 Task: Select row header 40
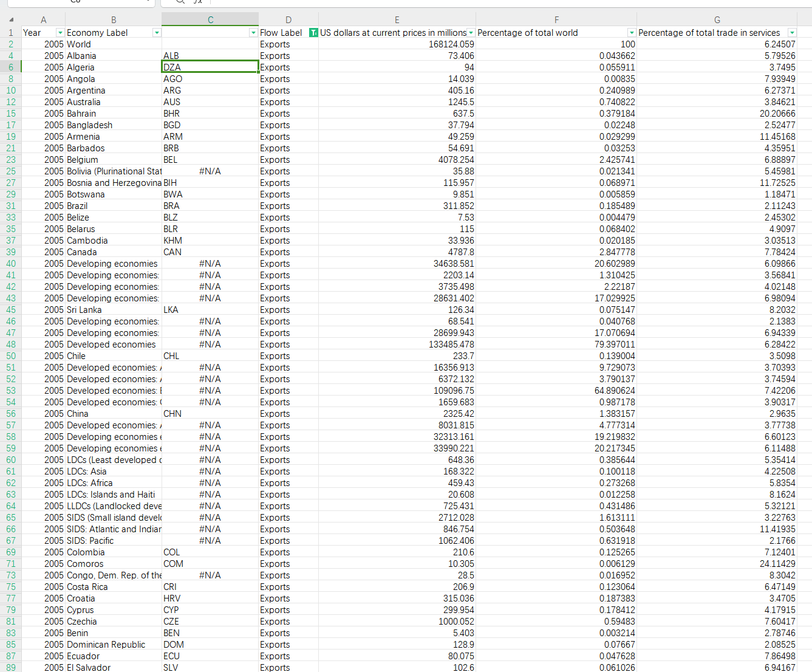[x=11, y=264]
